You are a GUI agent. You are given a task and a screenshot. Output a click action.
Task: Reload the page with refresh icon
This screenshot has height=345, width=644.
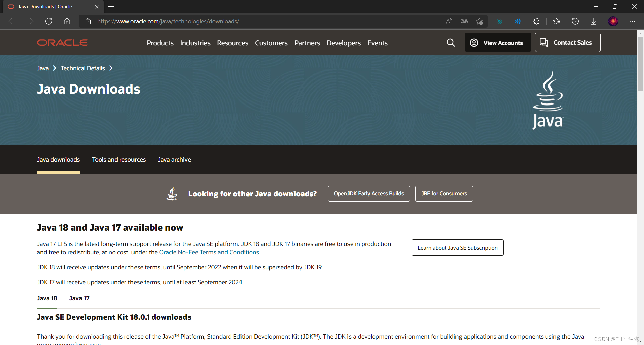point(49,21)
